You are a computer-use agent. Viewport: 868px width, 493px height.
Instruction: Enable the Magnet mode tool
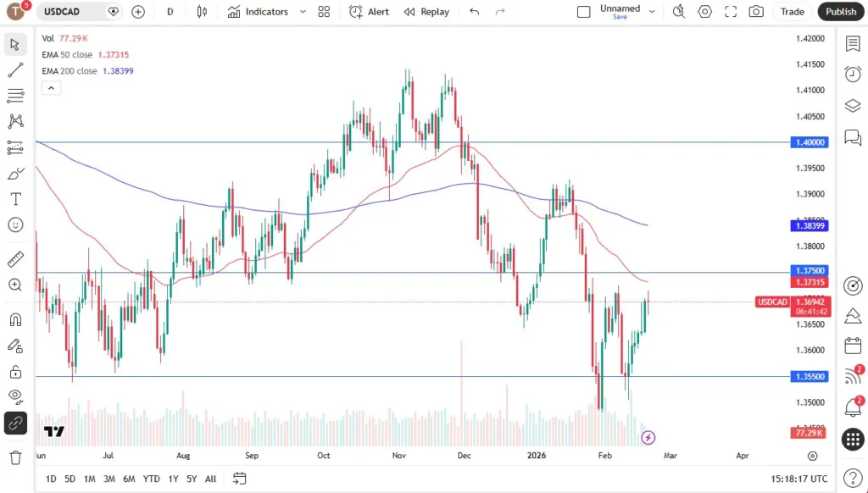click(x=14, y=319)
